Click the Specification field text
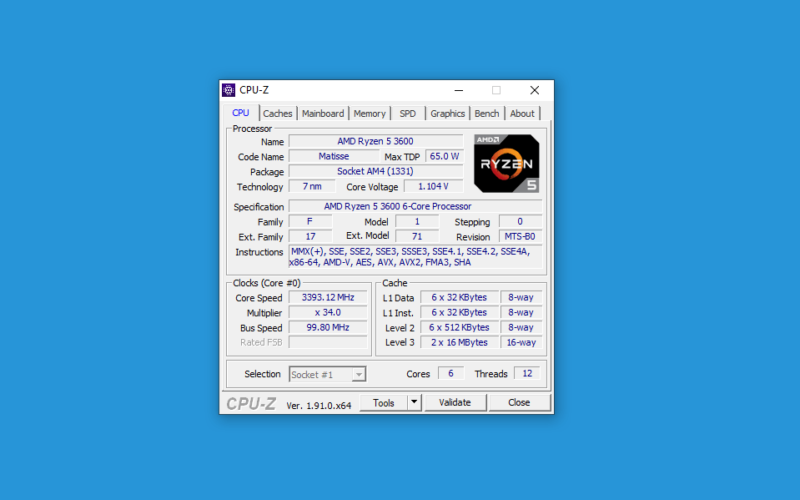800x500 pixels. pyautogui.click(x=415, y=206)
